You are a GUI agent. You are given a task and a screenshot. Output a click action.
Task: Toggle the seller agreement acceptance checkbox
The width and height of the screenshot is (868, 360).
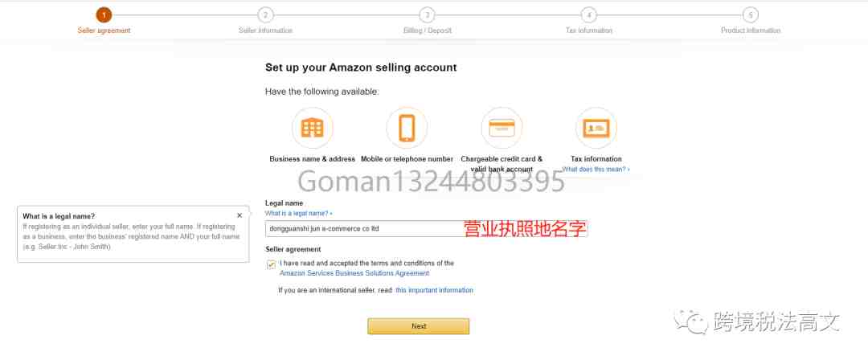pos(272,264)
